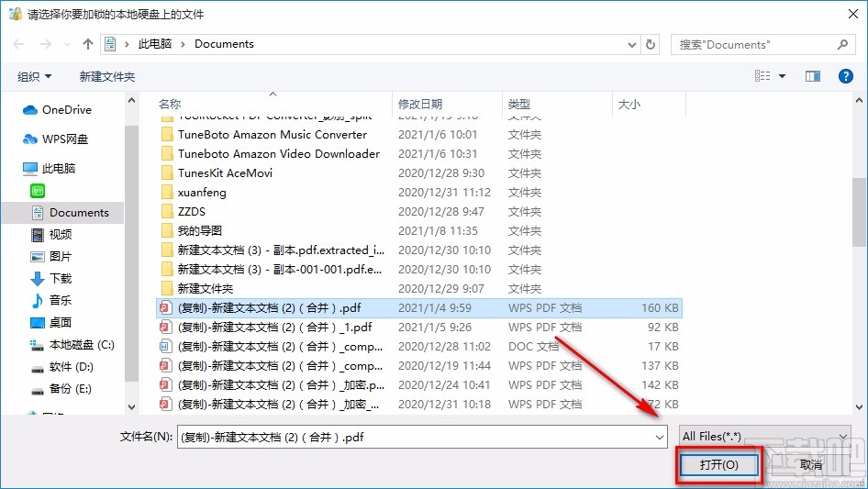Screen dimensions: 868x489
Task: Open 备份 (E:) drive
Action: tap(61, 389)
